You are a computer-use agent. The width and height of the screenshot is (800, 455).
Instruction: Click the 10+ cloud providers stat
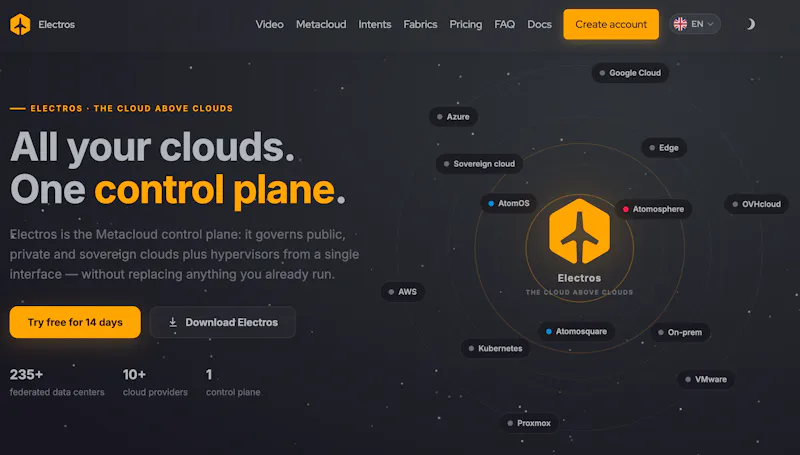click(155, 383)
